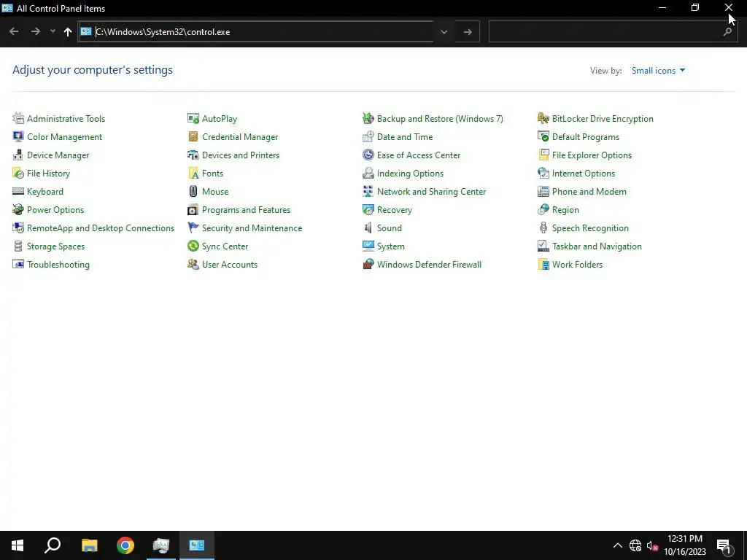The image size is (747, 560).
Task: Click the Programs and Features icon
Action: (193, 209)
